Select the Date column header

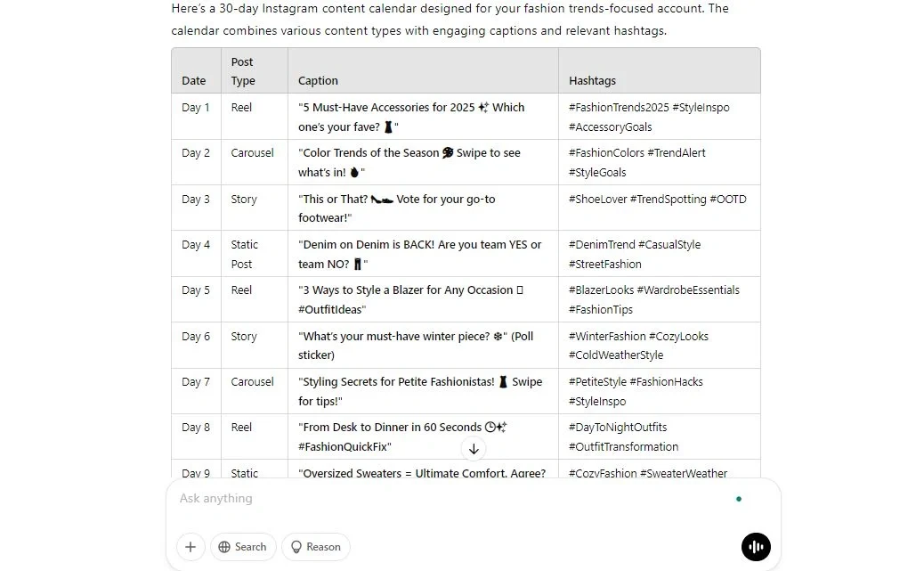pos(194,80)
